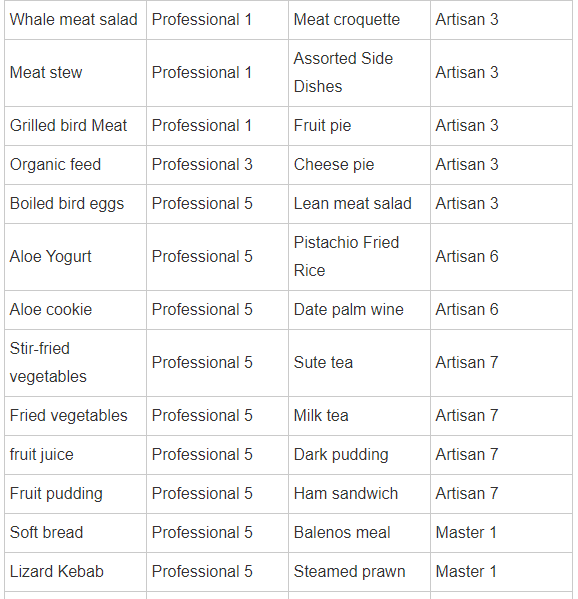Image resolution: width=578 pixels, height=599 pixels.
Task: Click the Organic feed cell
Action: click(x=75, y=165)
